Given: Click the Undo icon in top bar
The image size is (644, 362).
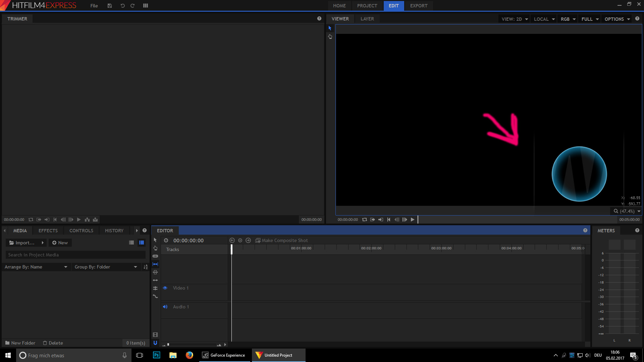Looking at the screenshot, I should point(122,6).
